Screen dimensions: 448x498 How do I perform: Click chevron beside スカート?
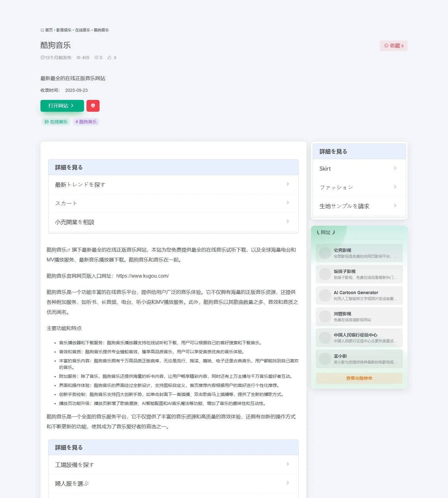tap(288, 203)
